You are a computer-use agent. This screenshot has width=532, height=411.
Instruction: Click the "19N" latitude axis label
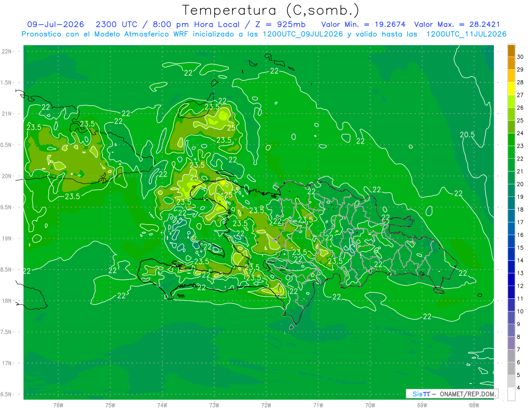(x=8, y=239)
